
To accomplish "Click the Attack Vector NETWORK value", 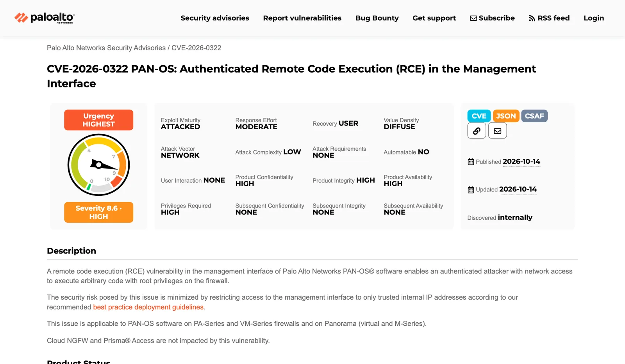I will click(180, 155).
